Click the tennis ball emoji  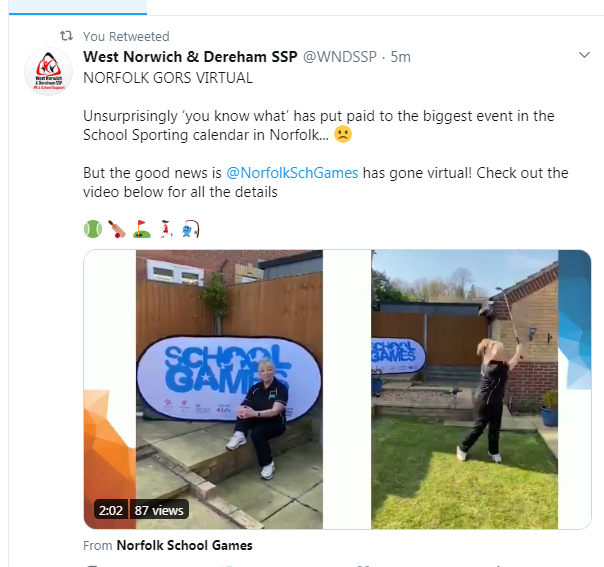coord(93,229)
